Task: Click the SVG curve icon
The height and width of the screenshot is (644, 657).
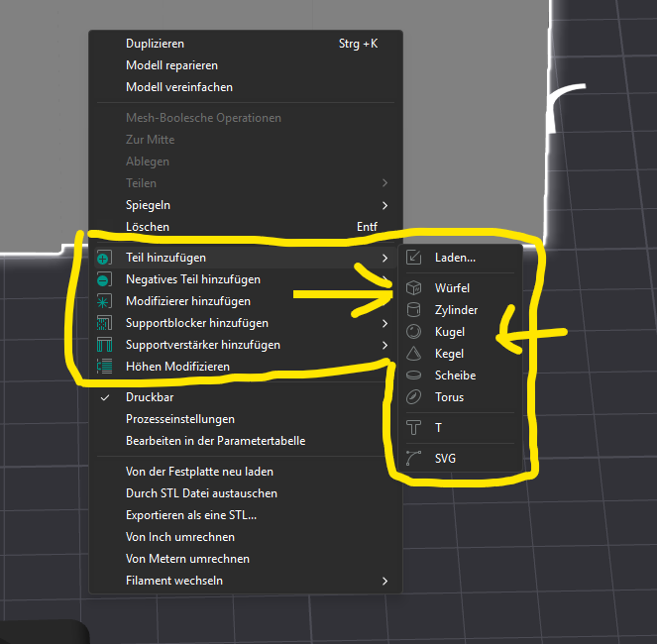Action: tap(413, 458)
